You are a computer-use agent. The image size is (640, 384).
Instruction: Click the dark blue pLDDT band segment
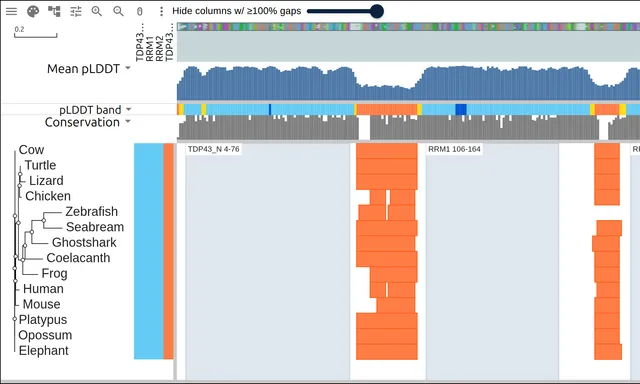click(461, 109)
